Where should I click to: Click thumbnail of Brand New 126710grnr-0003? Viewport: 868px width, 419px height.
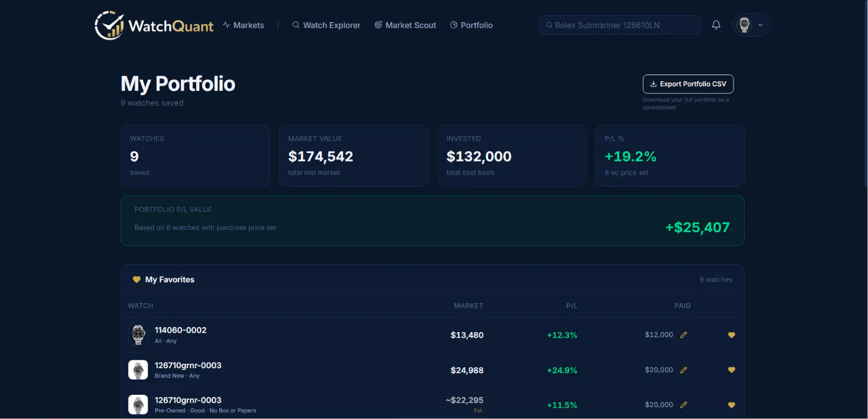click(138, 370)
